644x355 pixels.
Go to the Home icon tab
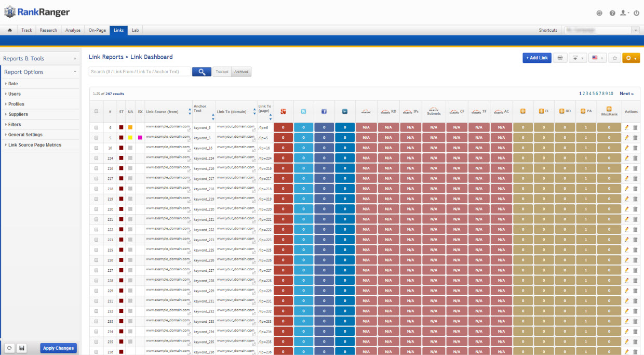tap(10, 30)
